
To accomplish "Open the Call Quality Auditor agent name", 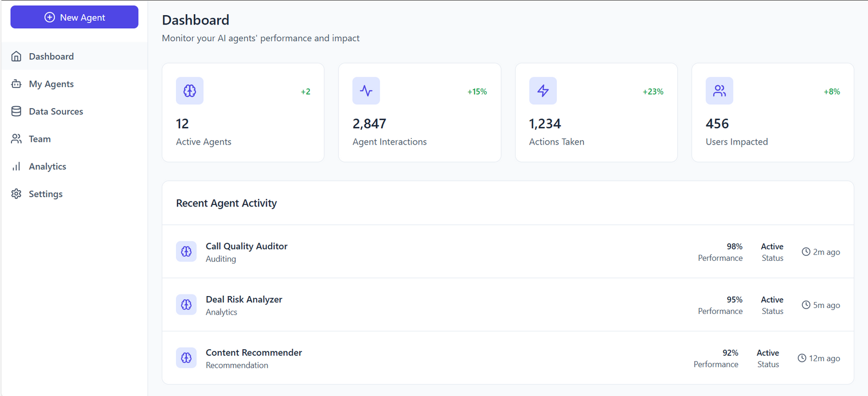I will [247, 246].
